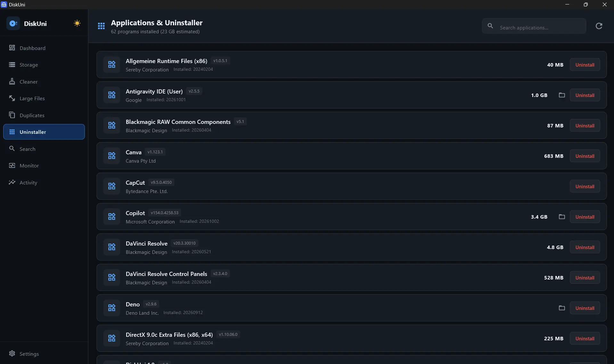The image size is (614, 364).
Task: Click the Blackmagic RAW Common Components app icon
Action: click(112, 125)
